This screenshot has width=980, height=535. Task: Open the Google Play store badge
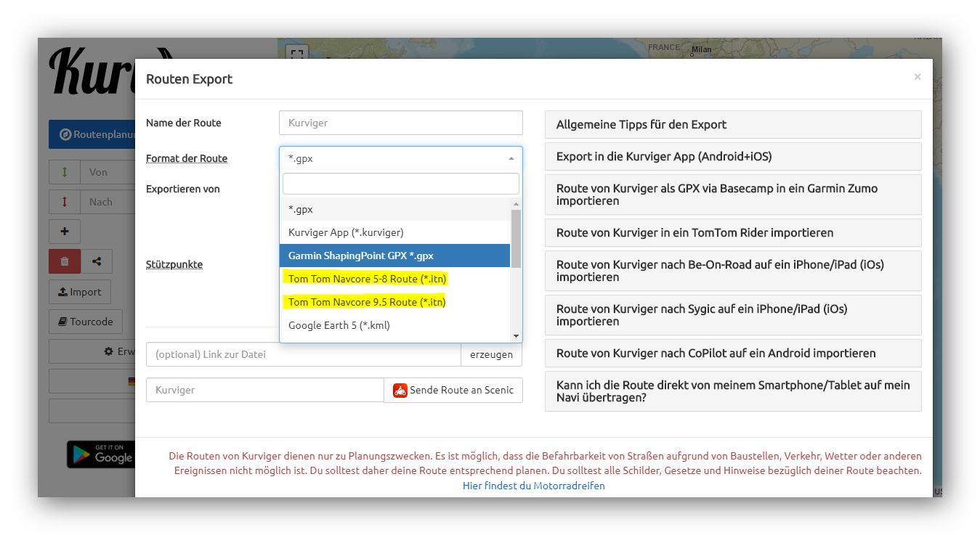[x=102, y=454]
